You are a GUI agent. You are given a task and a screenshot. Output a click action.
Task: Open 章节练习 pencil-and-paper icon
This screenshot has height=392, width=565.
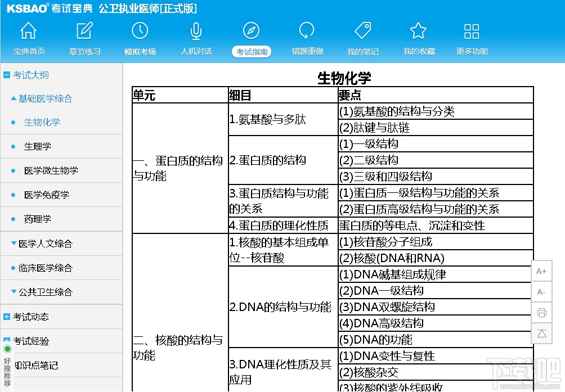[x=84, y=30]
